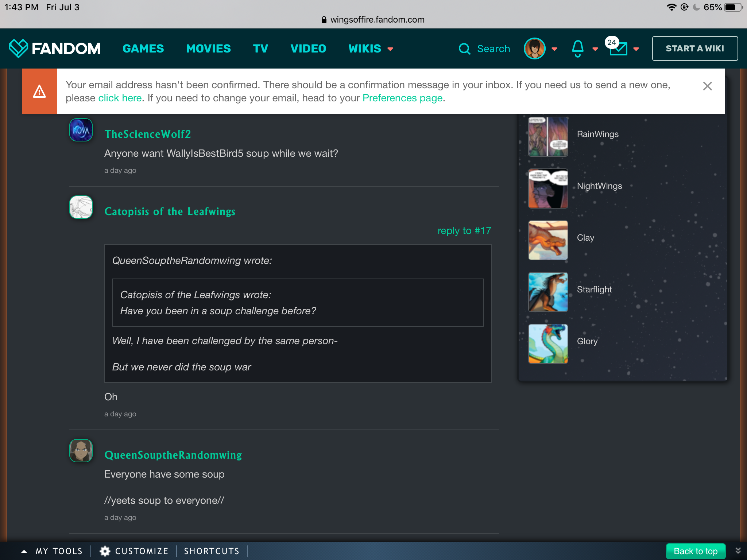Open the Clay article thumbnail

click(x=548, y=240)
